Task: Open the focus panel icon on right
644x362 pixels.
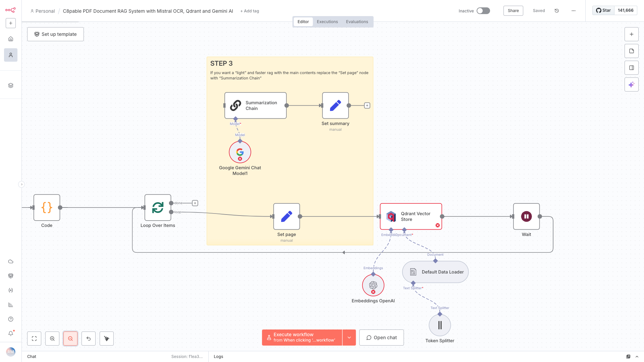Action: coord(632,68)
